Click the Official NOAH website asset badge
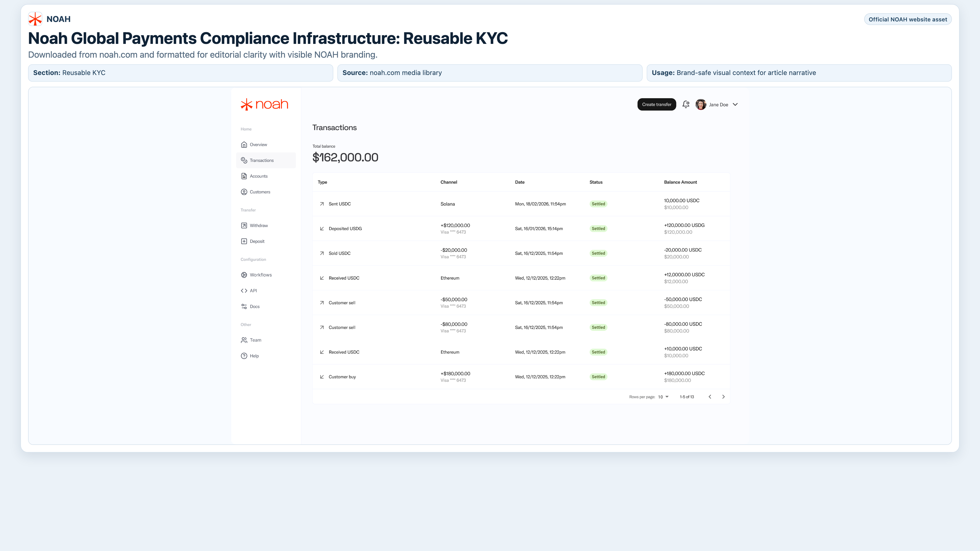The image size is (980, 551). pos(908,19)
